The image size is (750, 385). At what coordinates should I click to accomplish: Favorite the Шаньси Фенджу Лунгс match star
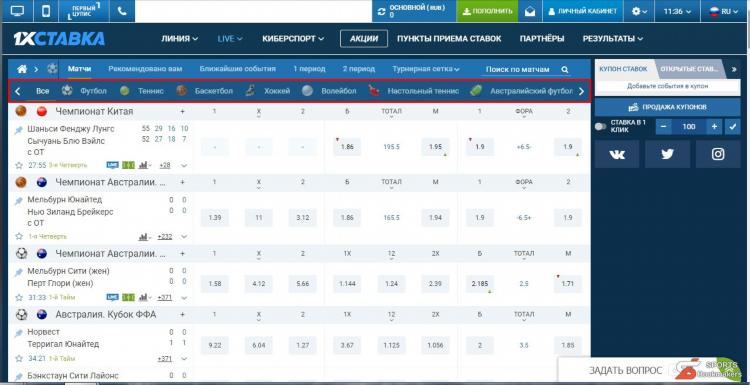(19, 165)
